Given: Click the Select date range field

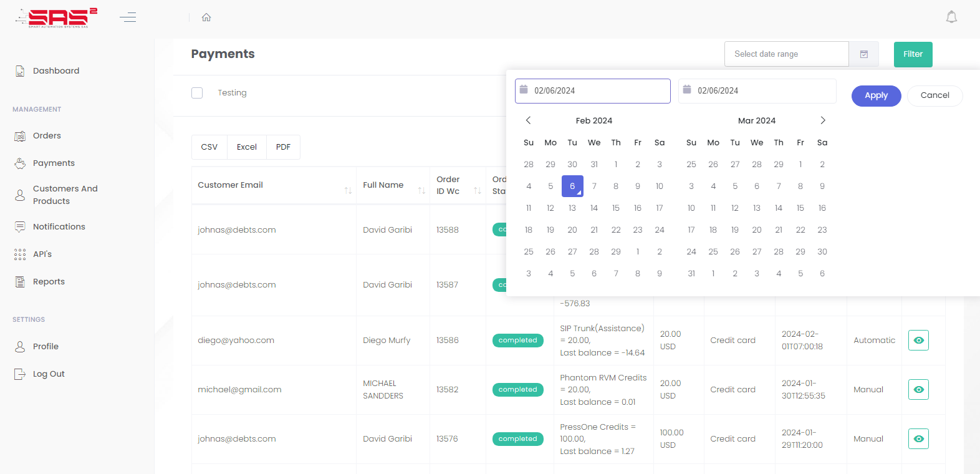Looking at the screenshot, I should (x=787, y=54).
